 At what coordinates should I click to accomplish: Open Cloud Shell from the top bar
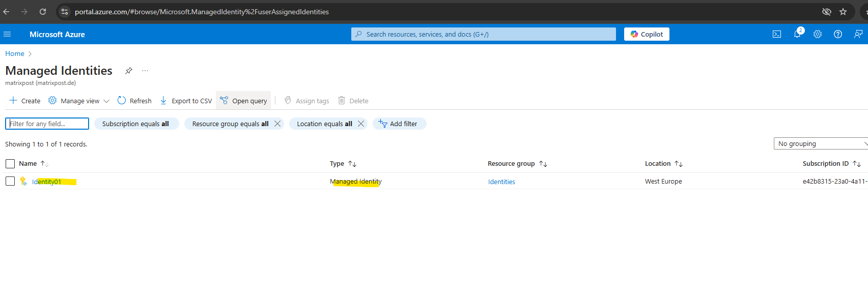pos(777,34)
